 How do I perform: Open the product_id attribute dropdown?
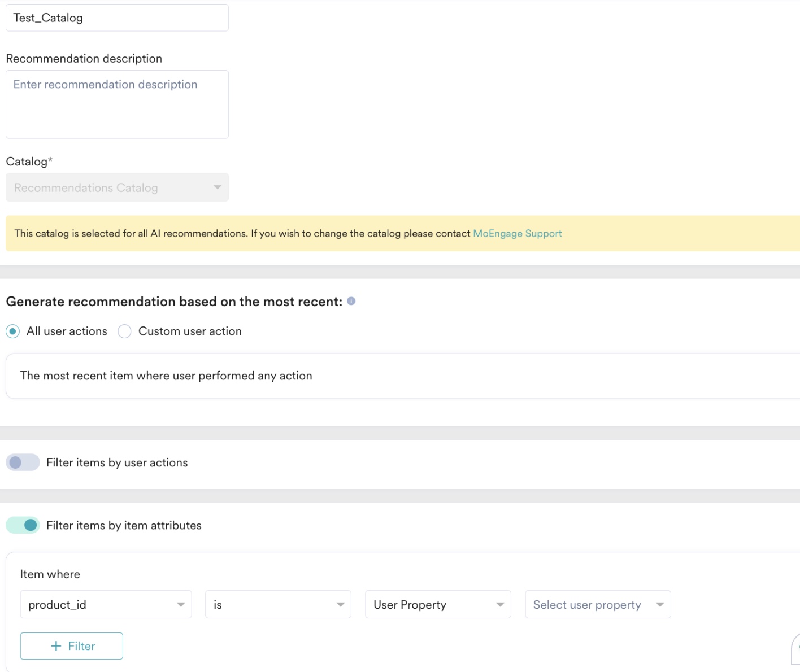(x=106, y=604)
